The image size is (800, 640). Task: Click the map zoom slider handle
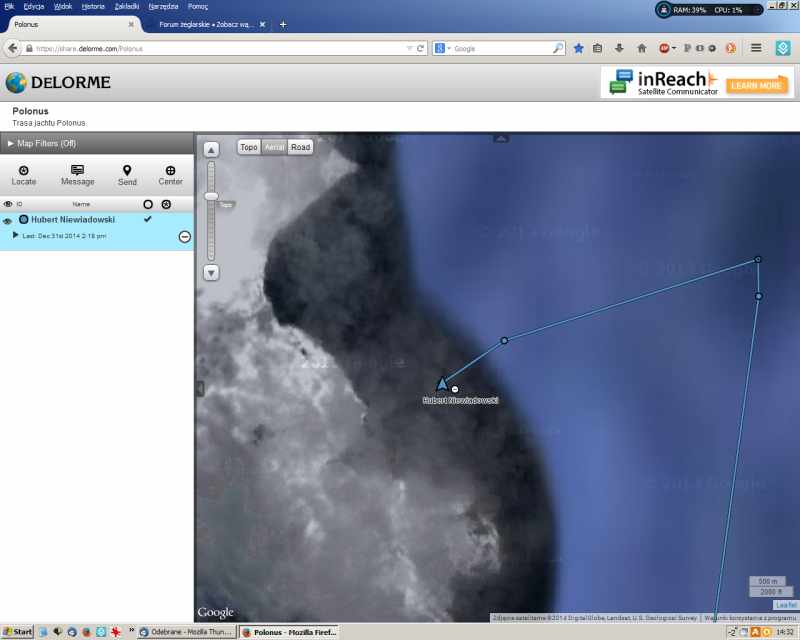click(211, 196)
